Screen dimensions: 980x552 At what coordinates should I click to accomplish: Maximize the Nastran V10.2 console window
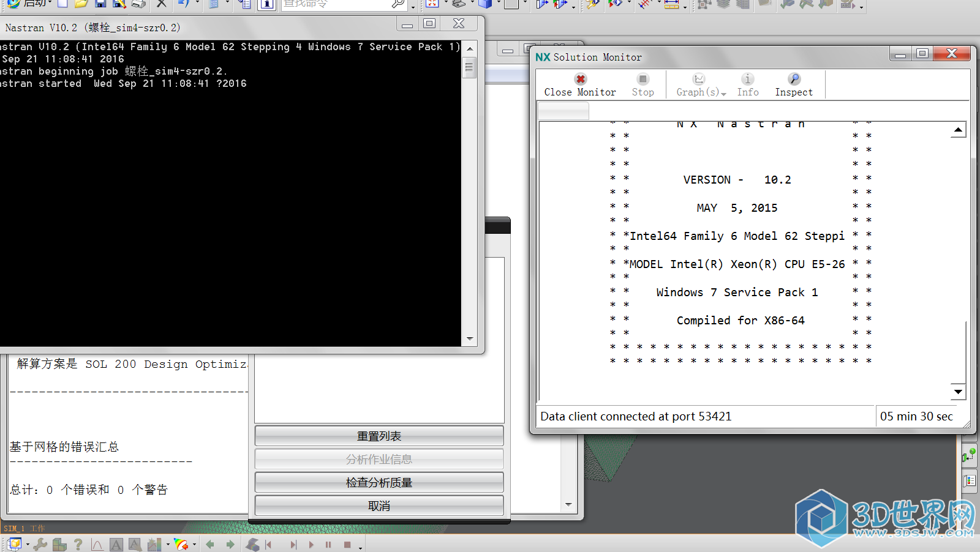(429, 23)
